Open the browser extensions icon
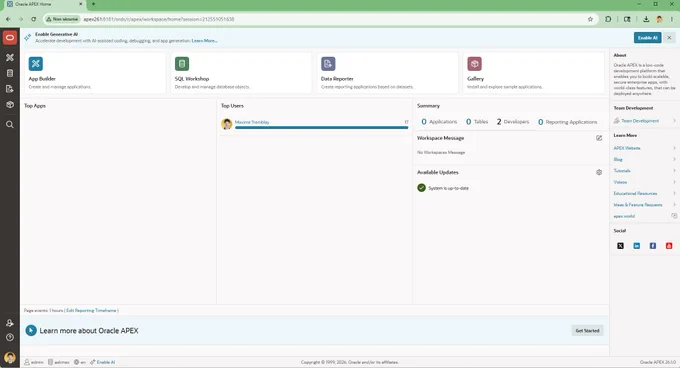Viewport: 680px width, 368px height. click(x=608, y=19)
